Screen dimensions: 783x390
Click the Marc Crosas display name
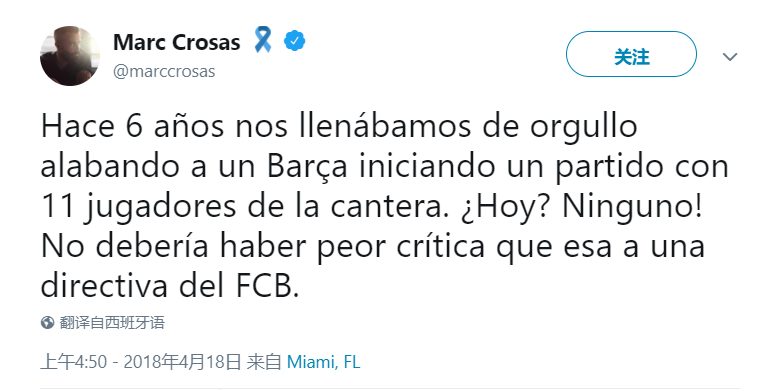click(x=177, y=42)
